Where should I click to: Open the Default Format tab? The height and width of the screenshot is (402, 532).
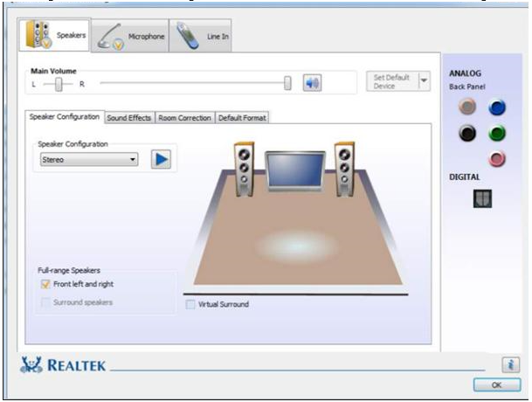tap(242, 118)
